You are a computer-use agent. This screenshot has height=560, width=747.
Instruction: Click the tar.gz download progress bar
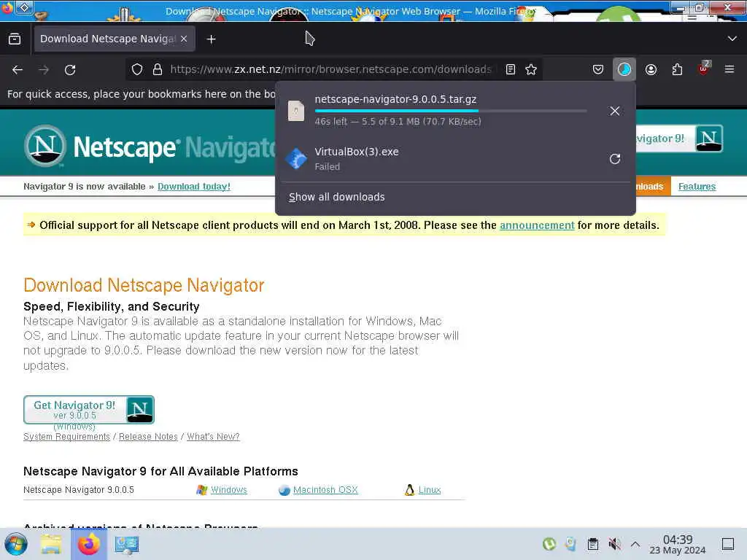pyautogui.click(x=451, y=111)
